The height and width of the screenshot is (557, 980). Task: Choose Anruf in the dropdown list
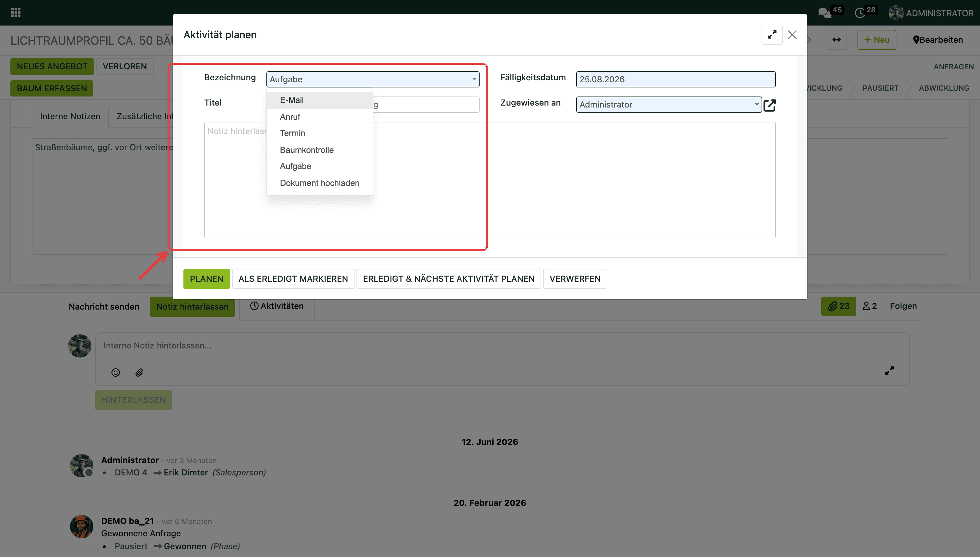click(319, 117)
